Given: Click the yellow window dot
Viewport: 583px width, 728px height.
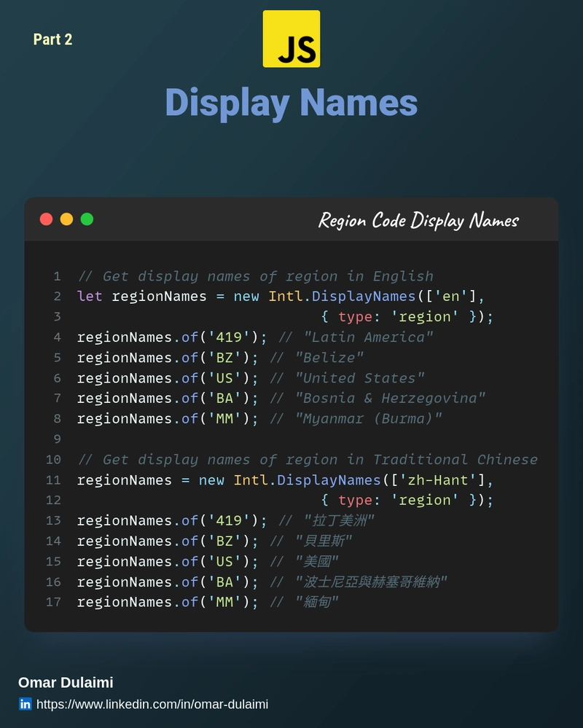Looking at the screenshot, I should 66,219.
